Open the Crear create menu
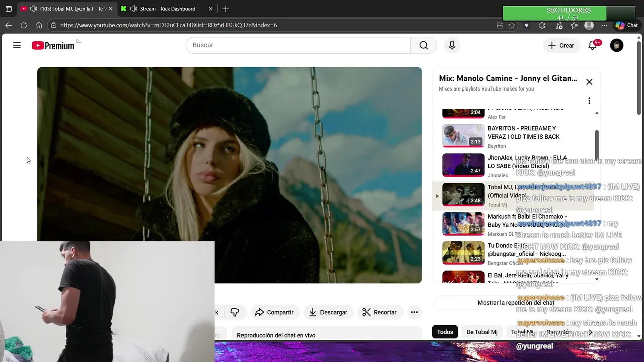Image resolution: width=644 pixels, height=362 pixels. 561,45
